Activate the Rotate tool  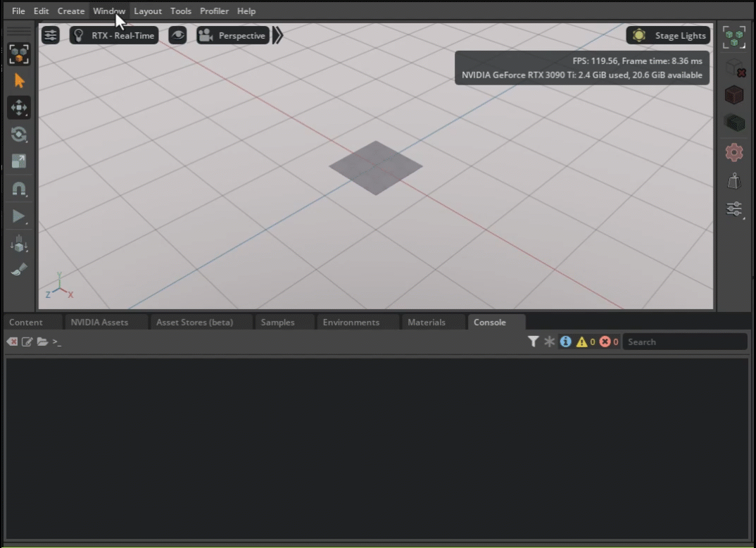19,134
